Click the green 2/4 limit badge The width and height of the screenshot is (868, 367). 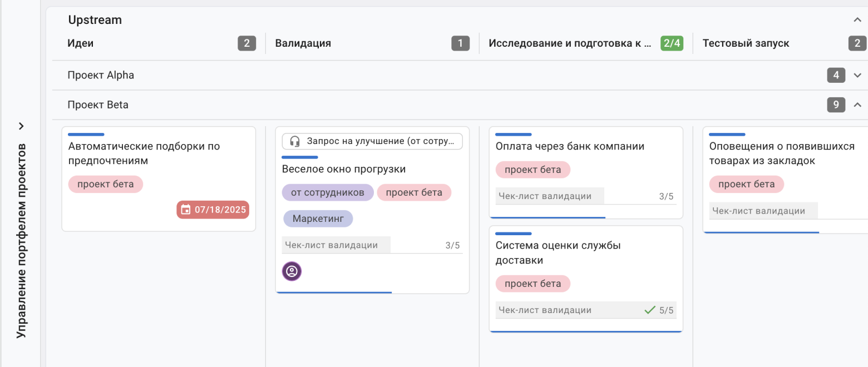click(672, 43)
